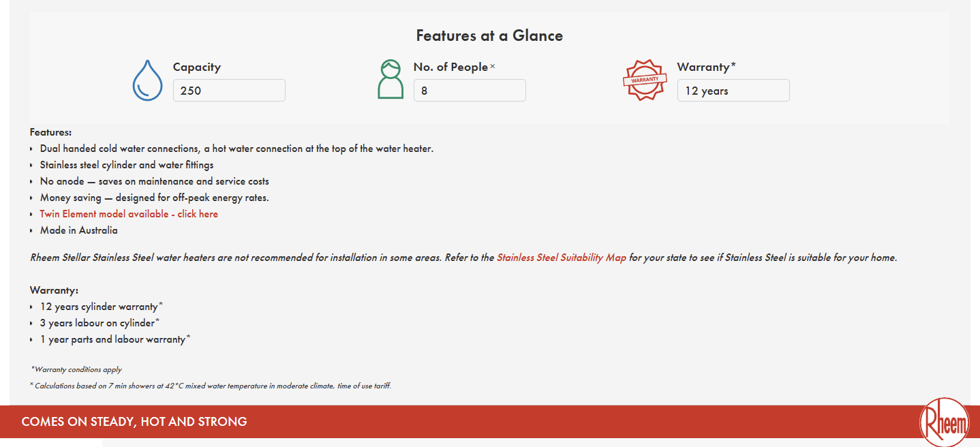
Task: Open the Stainless Steel Suitability Map link
Action: (x=562, y=258)
